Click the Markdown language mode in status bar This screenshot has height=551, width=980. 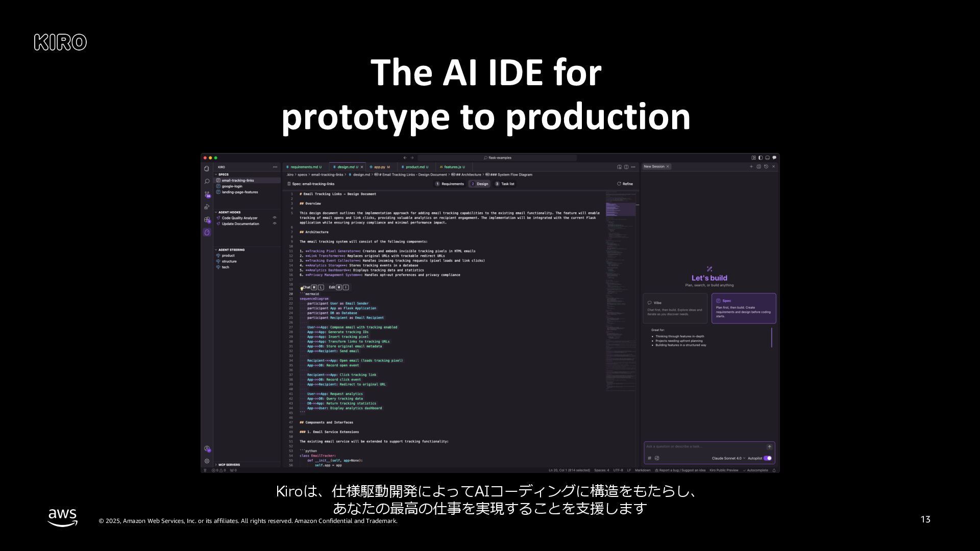tap(643, 470)
